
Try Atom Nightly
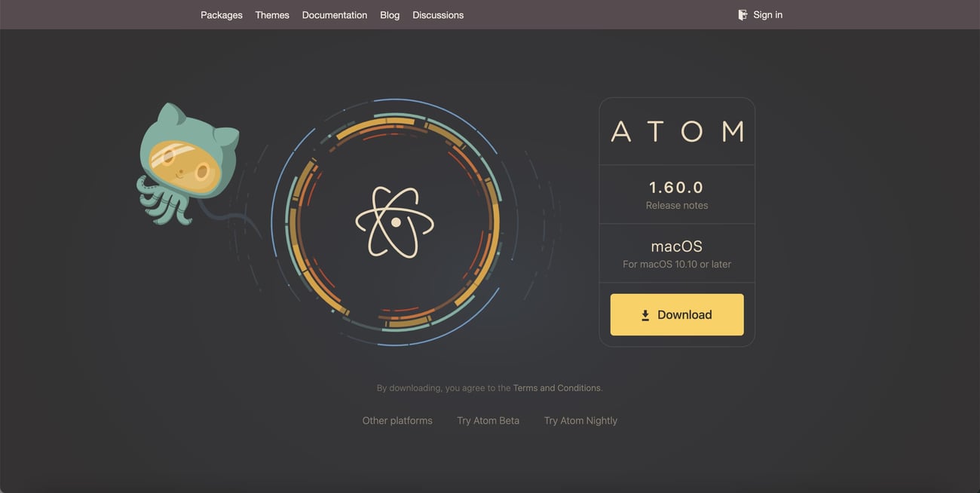tap(580, 420)
